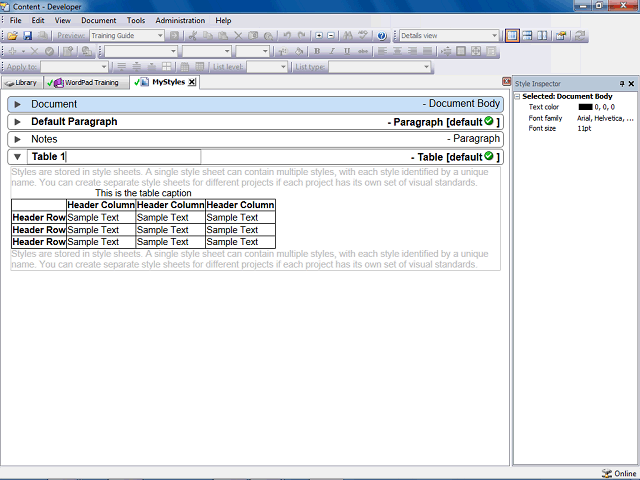Open the Details view dropdown

tap(494, 36)
